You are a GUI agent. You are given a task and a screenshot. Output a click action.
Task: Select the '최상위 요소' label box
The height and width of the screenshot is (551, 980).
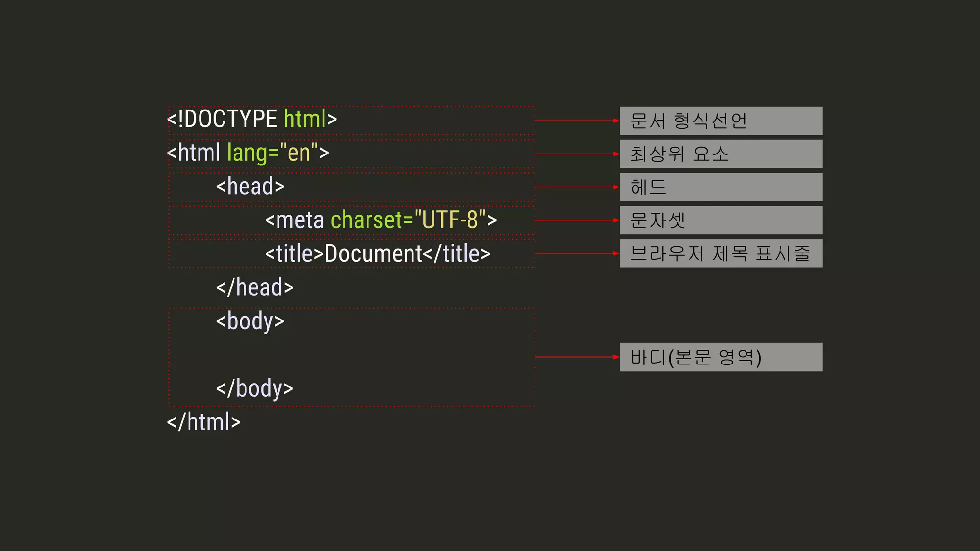pyautogui.click(x=721, y=154)
